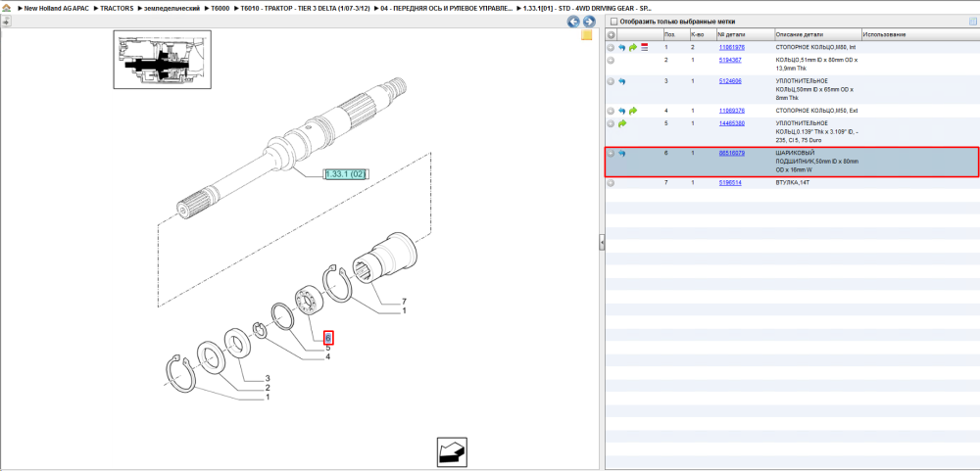Open земледельческий breadcrumb
Screen dimensions: 980x471
pyautogui.click(x=171, y=9)
